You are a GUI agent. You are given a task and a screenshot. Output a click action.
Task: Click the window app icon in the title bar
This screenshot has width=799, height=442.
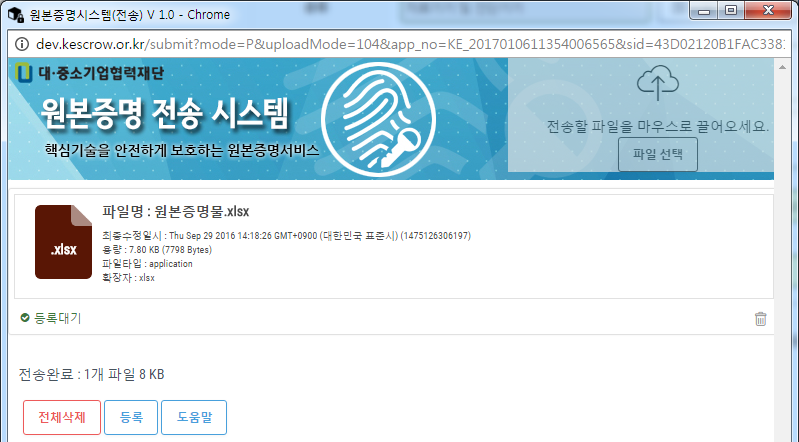click(x=15, y=14)
